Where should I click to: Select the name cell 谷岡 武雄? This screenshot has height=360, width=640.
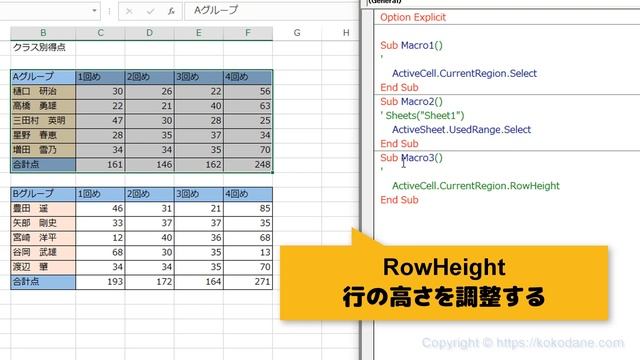click(x=43, y=252)
